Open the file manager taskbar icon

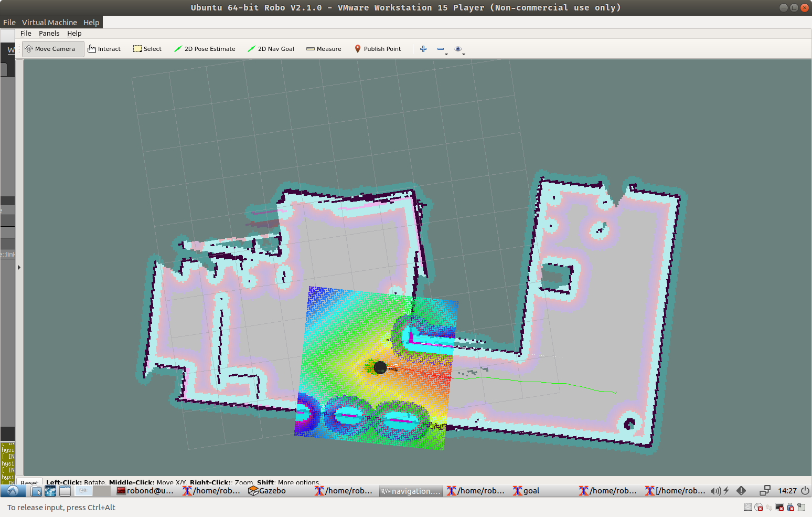36,491
